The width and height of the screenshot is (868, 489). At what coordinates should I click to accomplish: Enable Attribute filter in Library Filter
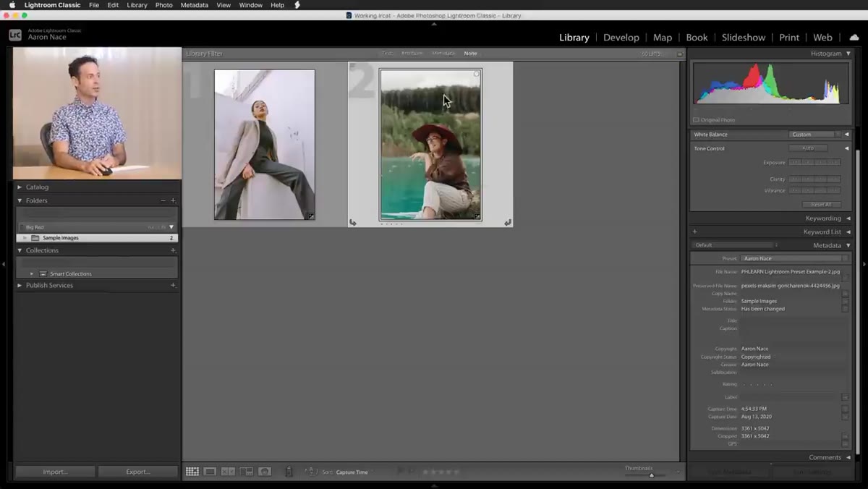click(x=412, y=54)
